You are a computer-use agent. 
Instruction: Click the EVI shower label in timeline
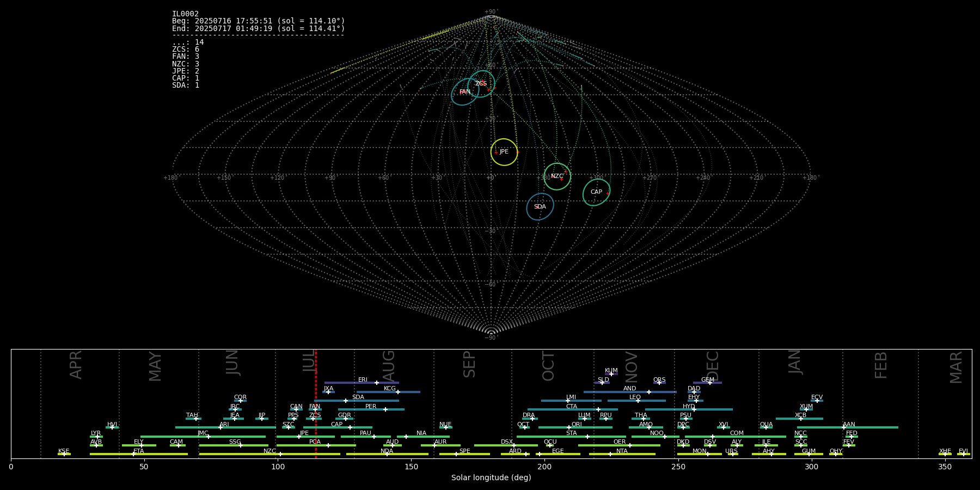pyautogui.click(x=963, y=451)
